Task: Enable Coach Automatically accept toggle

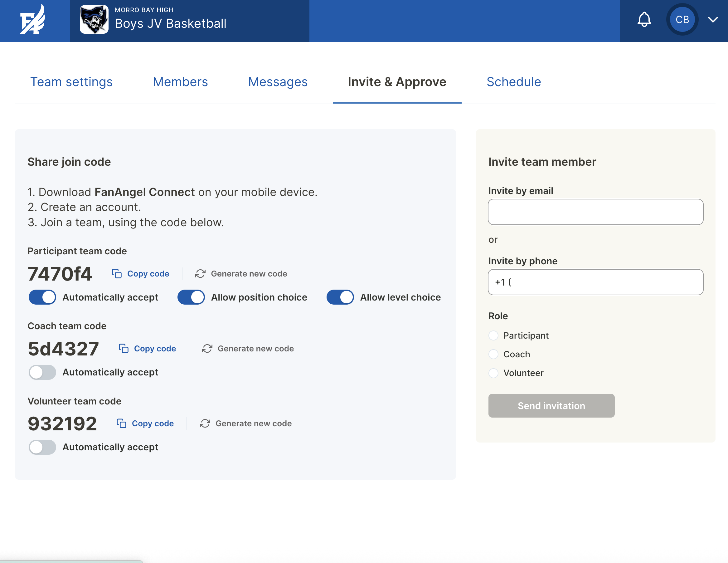Action: pyautogui.click(x=42, y=372)
